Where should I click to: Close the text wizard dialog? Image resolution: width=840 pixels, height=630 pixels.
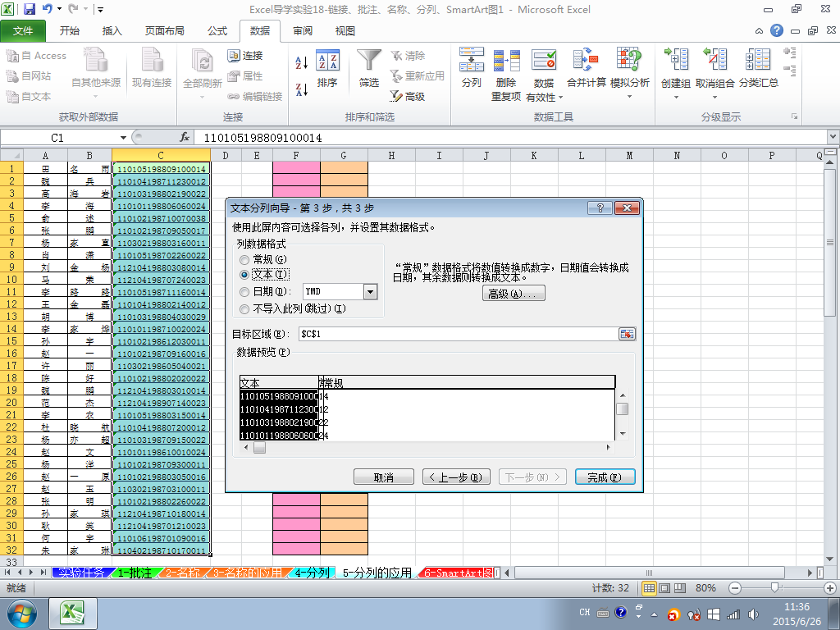pos(628,208)
